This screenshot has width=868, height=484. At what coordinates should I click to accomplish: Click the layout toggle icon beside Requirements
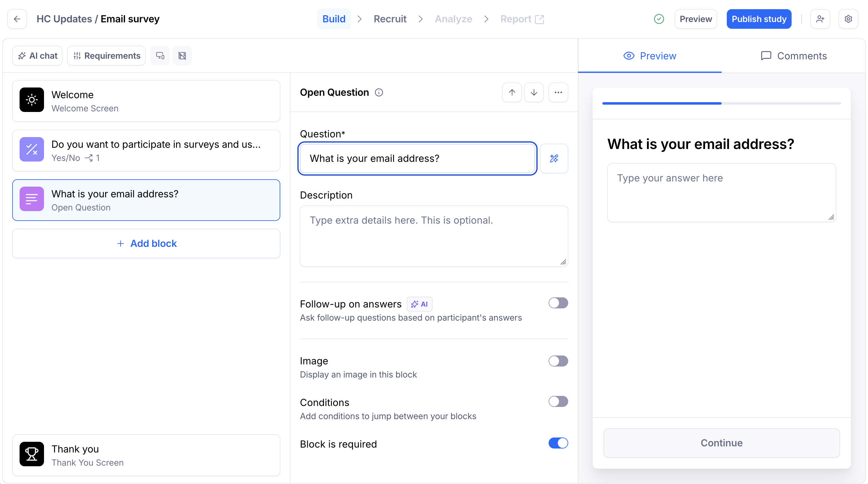pyautogui.click(x=182, y=56)
